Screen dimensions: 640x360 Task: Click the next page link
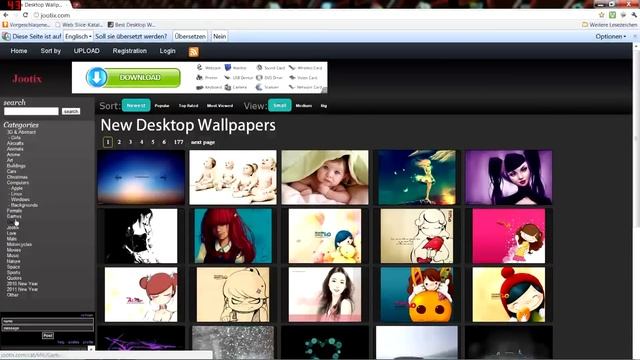point(203,142)
